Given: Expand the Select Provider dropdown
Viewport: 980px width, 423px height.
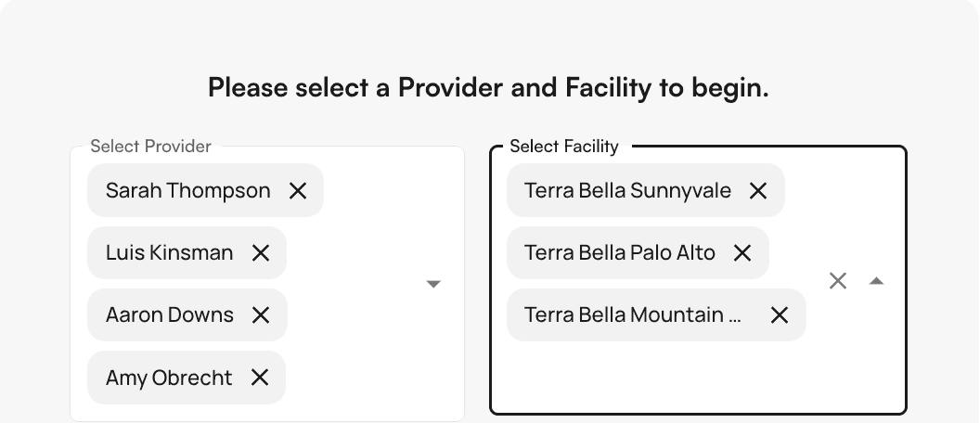Looking at the screenshot, I should pyautogui.click(x=433, y=284).
